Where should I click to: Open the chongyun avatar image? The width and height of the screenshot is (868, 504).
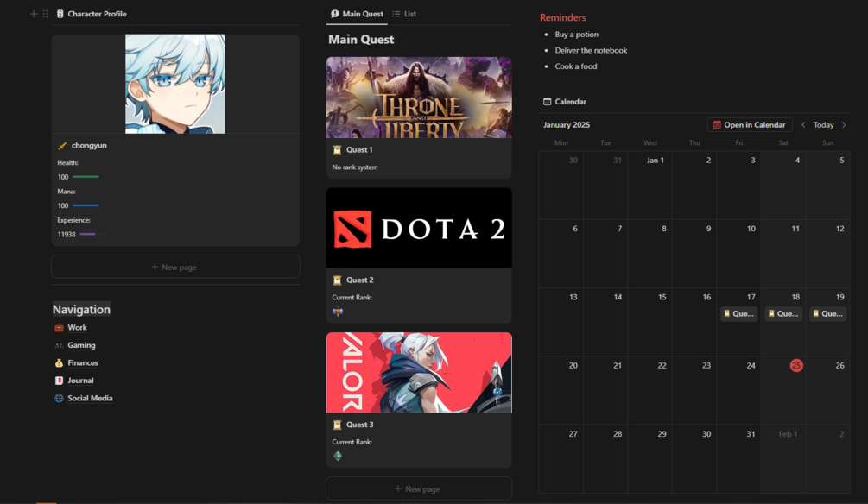click(x=175, y=84)
